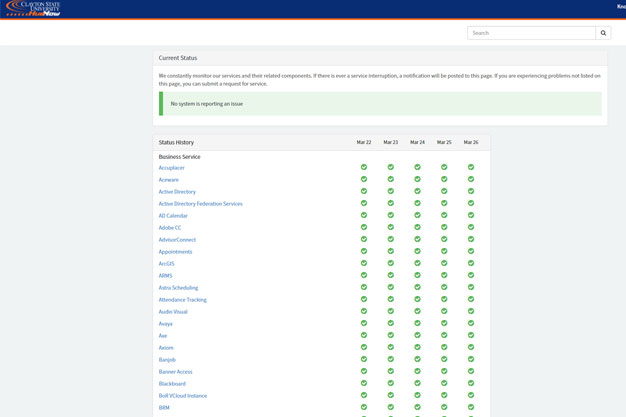Image resolution: width=626 pixels, height=417 pixels.
Task: Click ARMS Mar 22 status icon
Action: point(364,275)
